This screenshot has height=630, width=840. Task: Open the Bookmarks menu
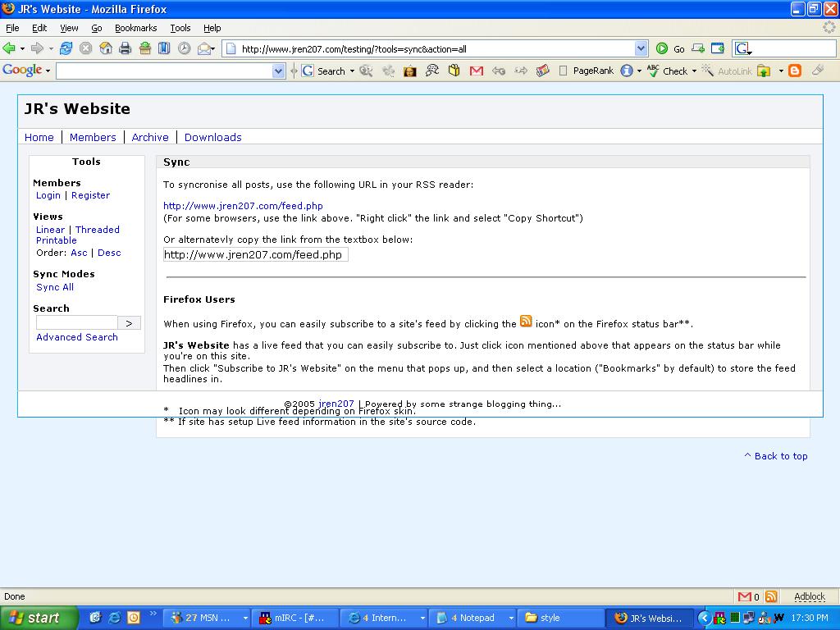pyautogui.click(x=135, y=28)
